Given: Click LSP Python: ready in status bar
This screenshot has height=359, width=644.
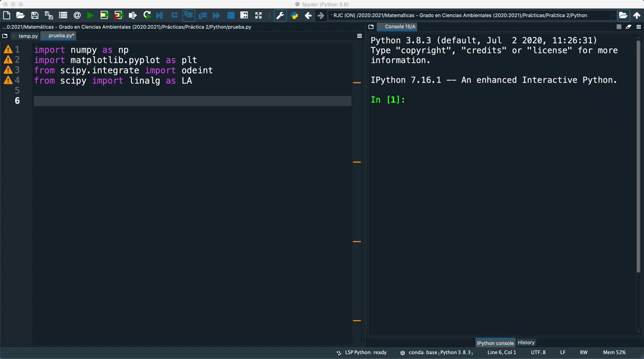Looking at the screenshot, I should tap(361, 353).
